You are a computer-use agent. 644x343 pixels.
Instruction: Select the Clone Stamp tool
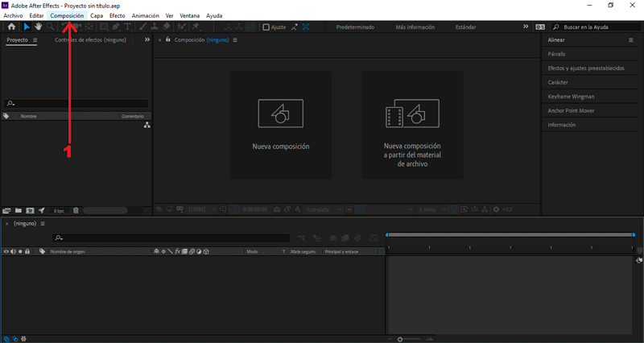pyautogui.click(x=155, y=27)
